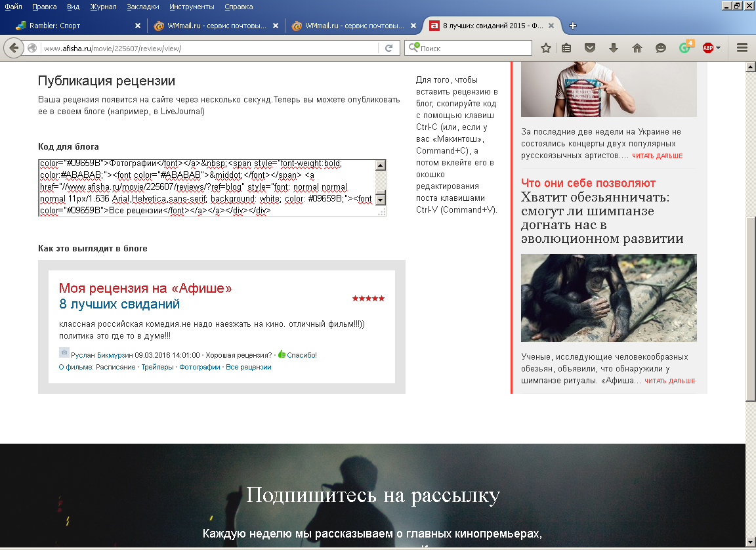Reload the current page

[x=388, y=48]
